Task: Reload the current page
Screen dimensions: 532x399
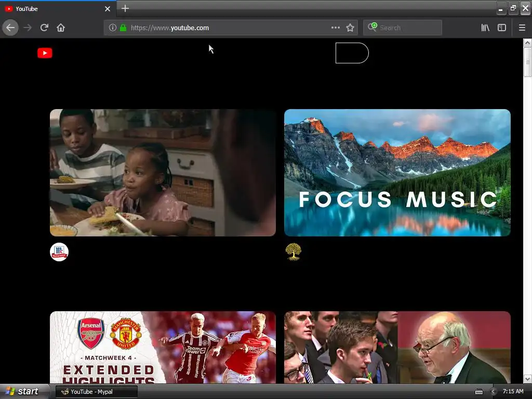Action: tap(45, 28)
